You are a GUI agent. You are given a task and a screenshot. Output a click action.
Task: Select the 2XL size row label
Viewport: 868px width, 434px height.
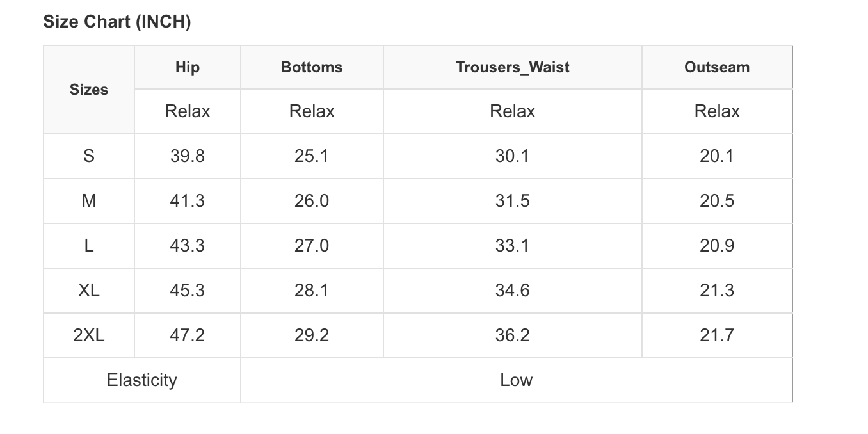[89, 335]
